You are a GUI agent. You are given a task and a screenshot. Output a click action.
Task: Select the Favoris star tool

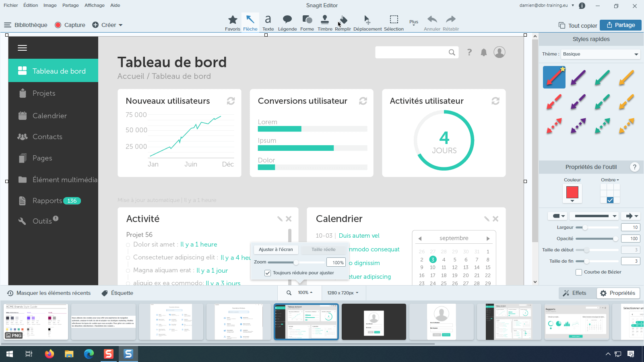(x=233, y=23)
